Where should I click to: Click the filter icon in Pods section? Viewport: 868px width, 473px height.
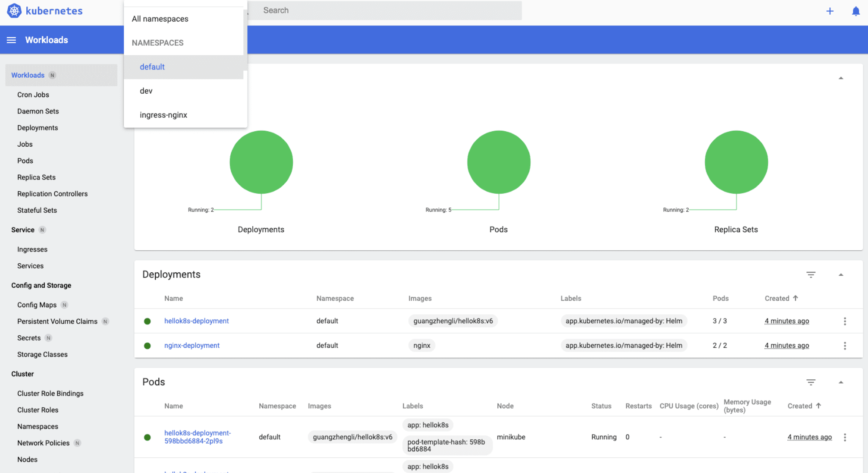(x=811, y=382)
